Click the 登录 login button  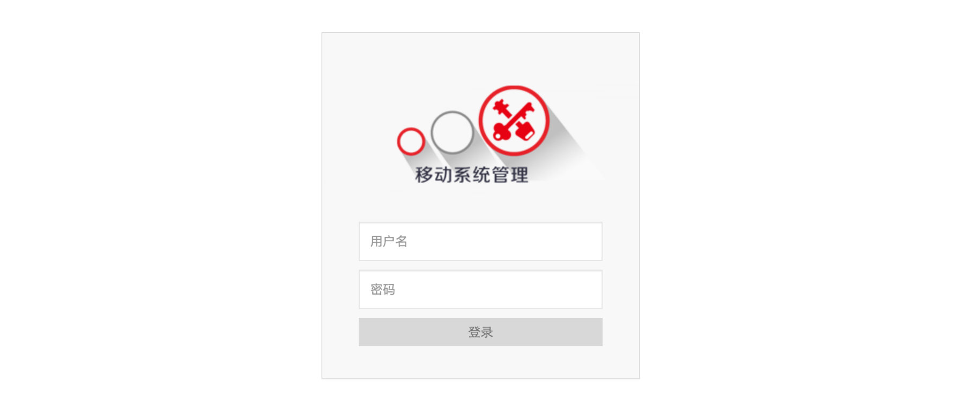pyautogui.click(x=480, y=332)
